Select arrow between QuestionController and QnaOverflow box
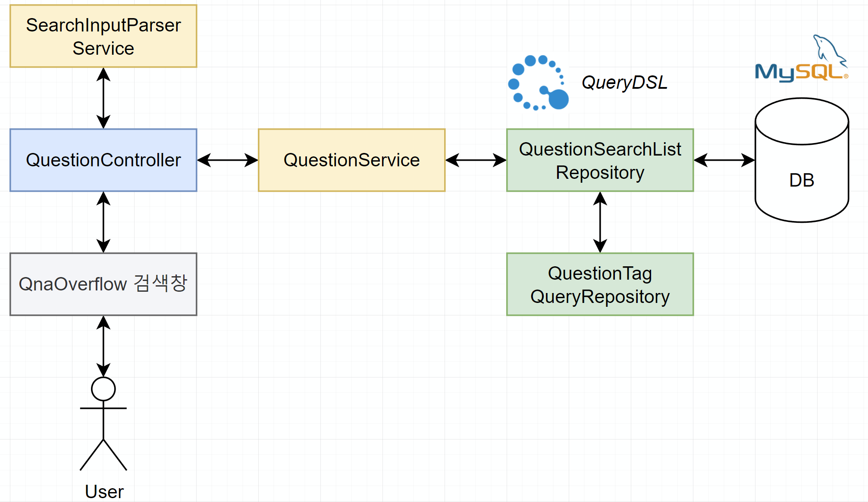The width and height of the screenshot is (868, 502). tap(103, 222)
